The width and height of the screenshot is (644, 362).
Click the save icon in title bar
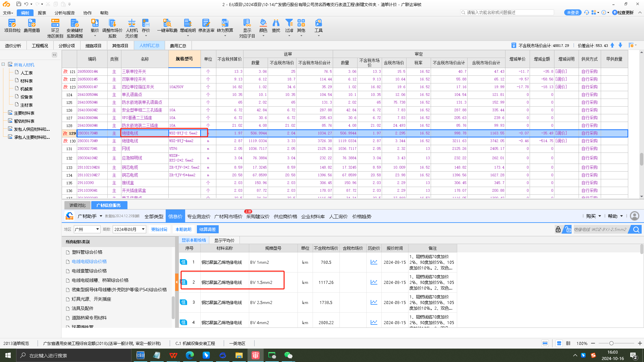tap(19, 4)
